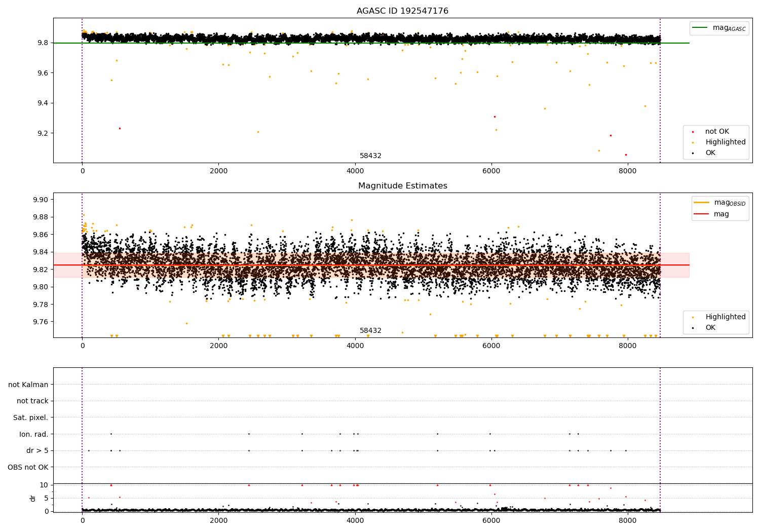Image resolution: width=760 pixels, height=532 pixels.
Task: Select the 'not track' row label
Action: [x=32, y=401]
